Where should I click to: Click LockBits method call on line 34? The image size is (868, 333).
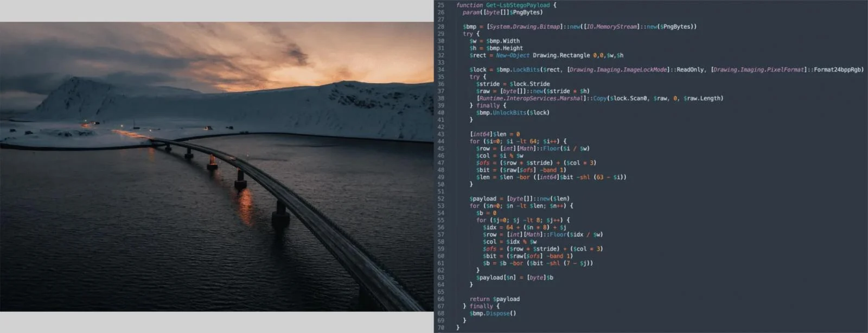[526, 70]
